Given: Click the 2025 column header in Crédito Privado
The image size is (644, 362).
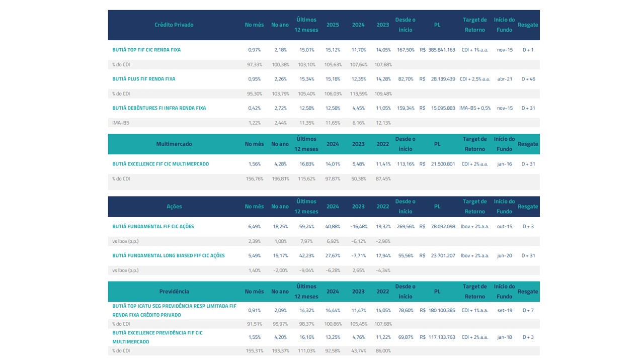Looking at the screenshot, I should click(x=333, y=25).
